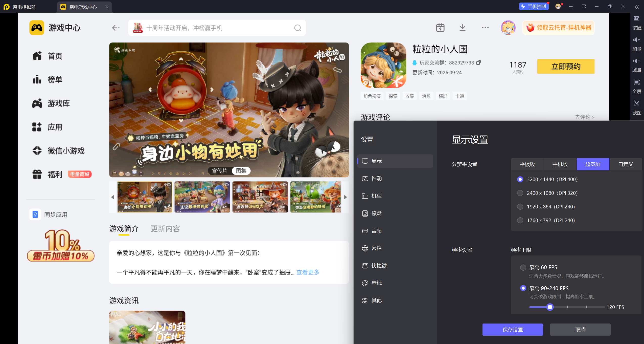Select 2400 x 1080 resolution option

coord(520,193)
